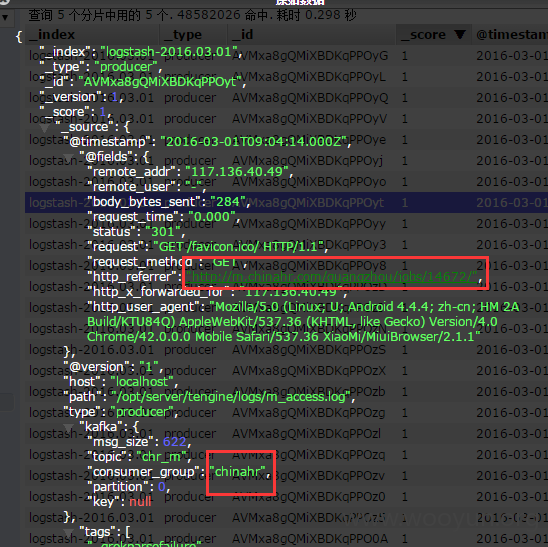Sort by the _type column header

point(193,35)
